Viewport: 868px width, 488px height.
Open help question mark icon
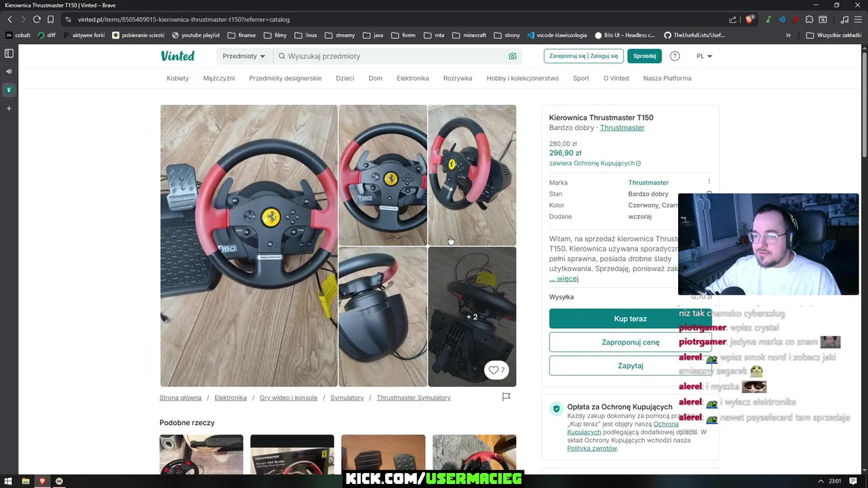pos(675,56)
